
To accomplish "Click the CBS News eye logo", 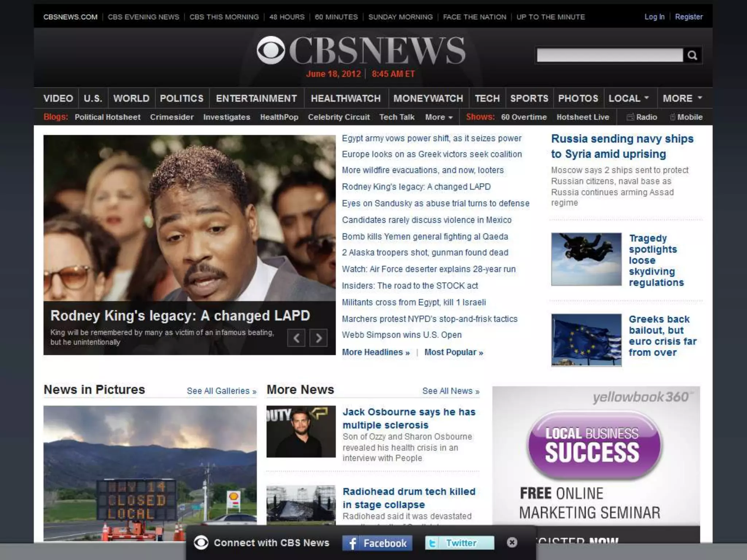I will tap(271, 50).
